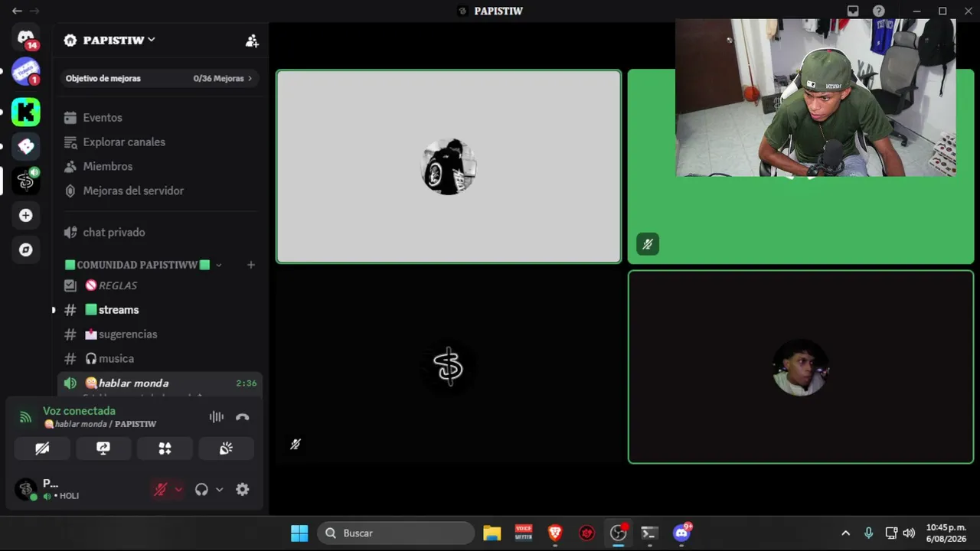Unmute the microphone in user panel
Screen dimensions: 980x551
[x=160, y=490]
